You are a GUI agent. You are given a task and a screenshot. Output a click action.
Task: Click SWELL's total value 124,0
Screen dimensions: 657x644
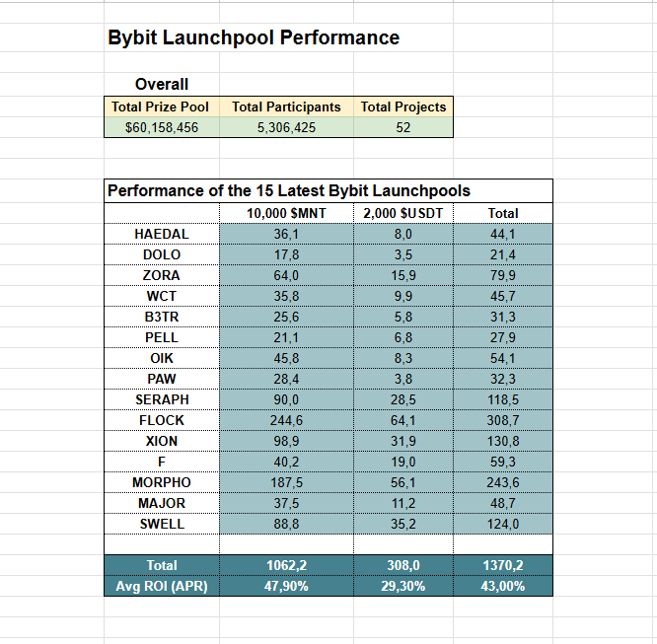coord(503,524)
